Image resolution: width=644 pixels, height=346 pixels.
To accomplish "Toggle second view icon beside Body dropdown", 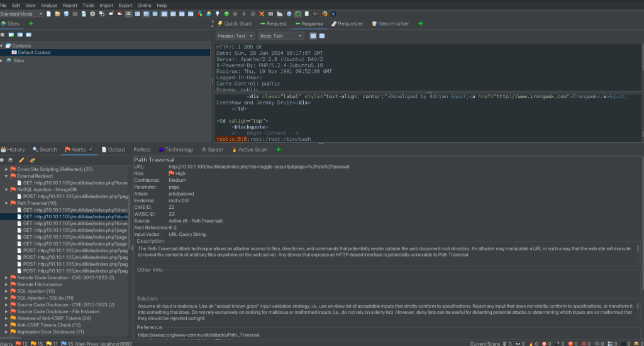I will [323, 36].
